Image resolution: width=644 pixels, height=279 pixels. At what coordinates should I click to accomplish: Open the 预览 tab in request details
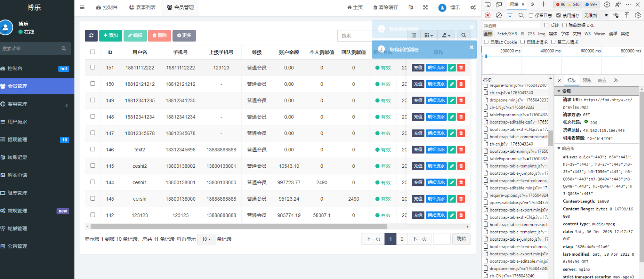[x=587, y=80]
